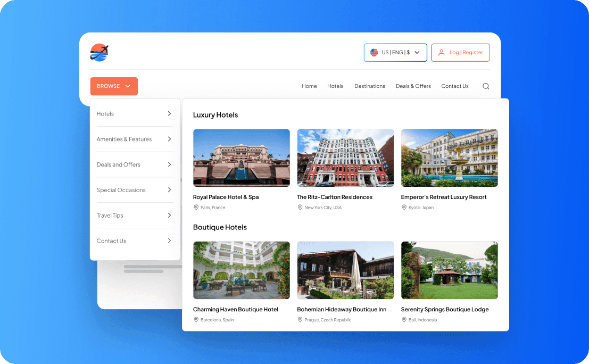Select Special Occasions label in browse menu

tap(121, 190)
